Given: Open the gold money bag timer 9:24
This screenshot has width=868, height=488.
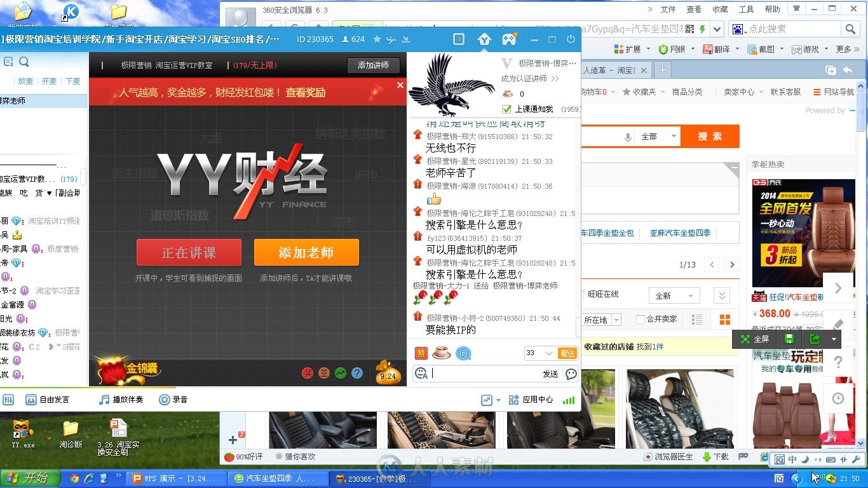Looking at the screenshot, I should [388, 373].
